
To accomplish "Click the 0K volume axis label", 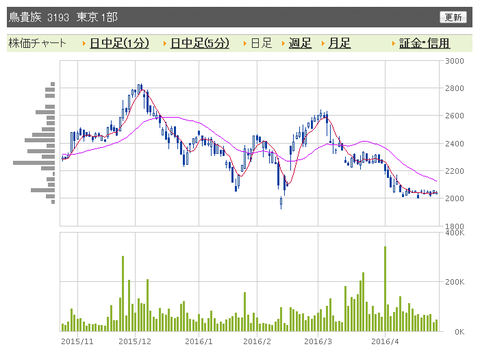I will click(459, 332).
